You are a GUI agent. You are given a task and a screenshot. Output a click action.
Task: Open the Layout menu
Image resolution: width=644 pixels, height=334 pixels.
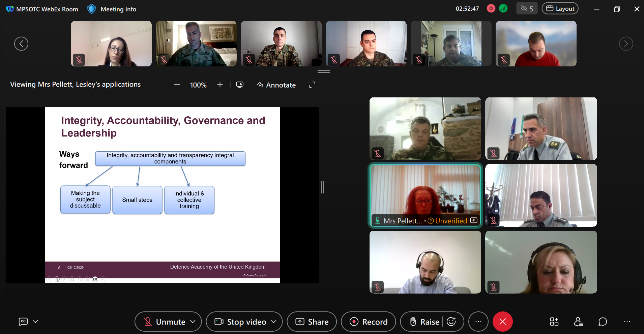pos(560,9)
